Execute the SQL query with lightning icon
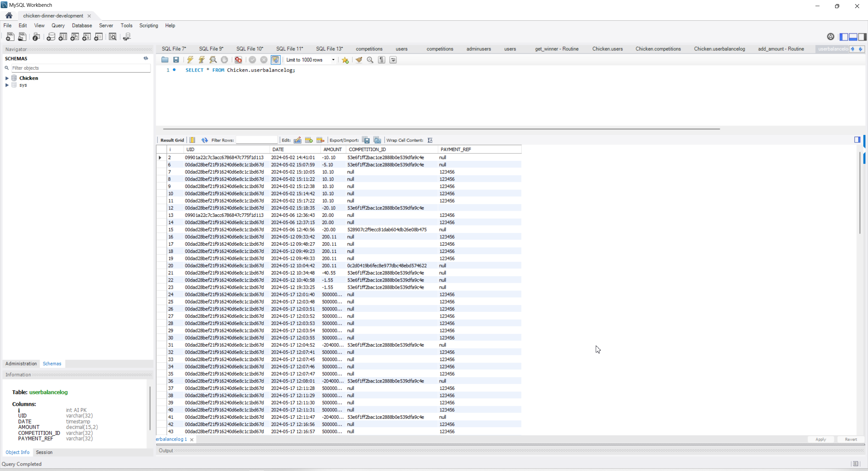The image size is (868, 471). (x=190, y=60)
